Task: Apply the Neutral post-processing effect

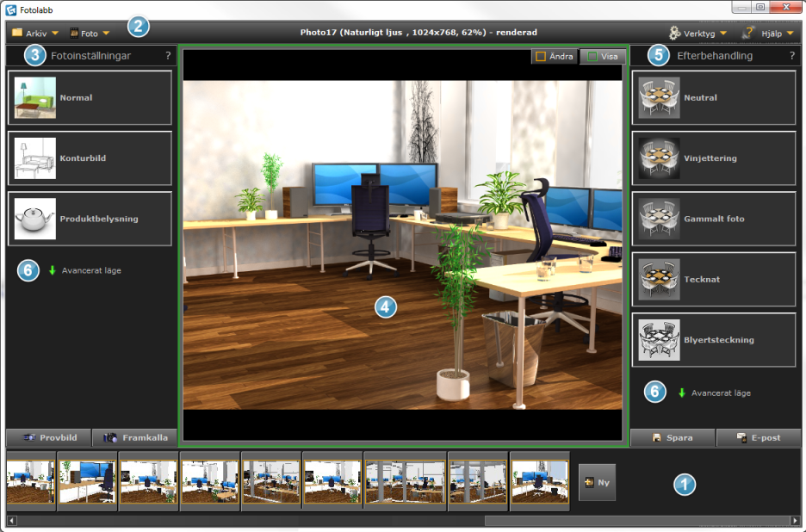Action: (713, 98)
